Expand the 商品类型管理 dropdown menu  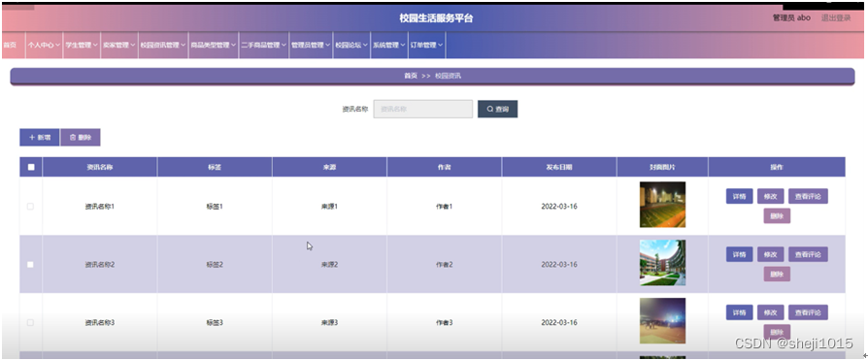214,46
